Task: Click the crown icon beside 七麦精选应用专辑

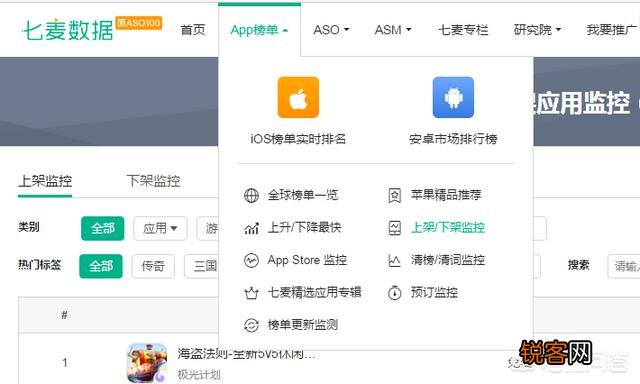Action: pos(251,293)
